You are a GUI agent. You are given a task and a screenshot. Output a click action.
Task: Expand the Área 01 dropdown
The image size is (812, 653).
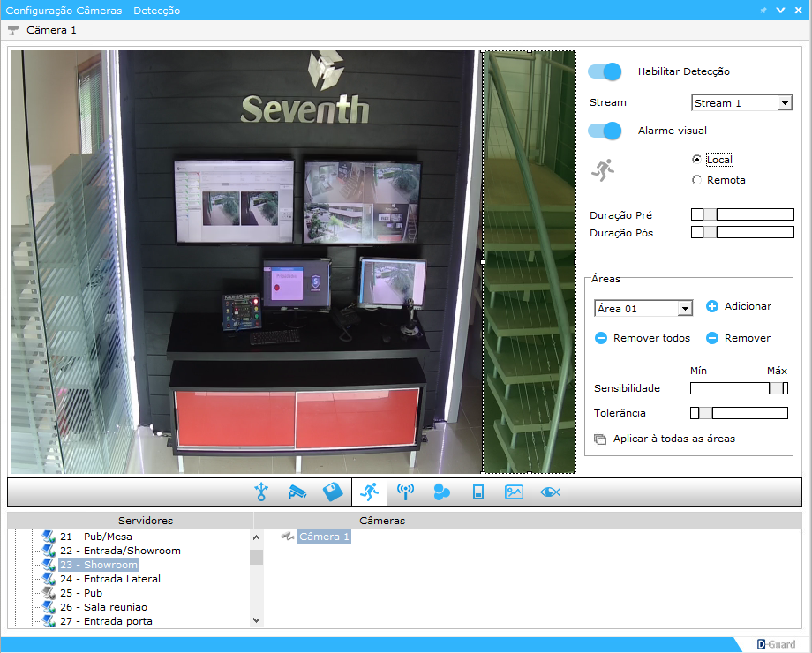pos(643,309)
